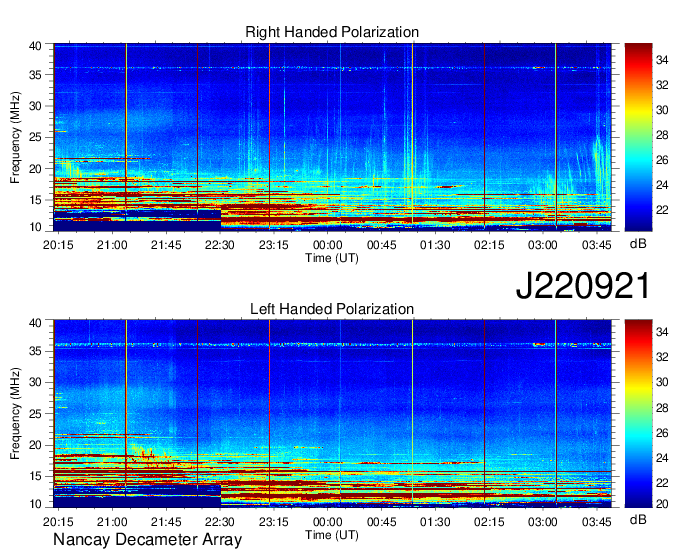Click "Time (UT)" label under left-handed plot

[332, 535]
